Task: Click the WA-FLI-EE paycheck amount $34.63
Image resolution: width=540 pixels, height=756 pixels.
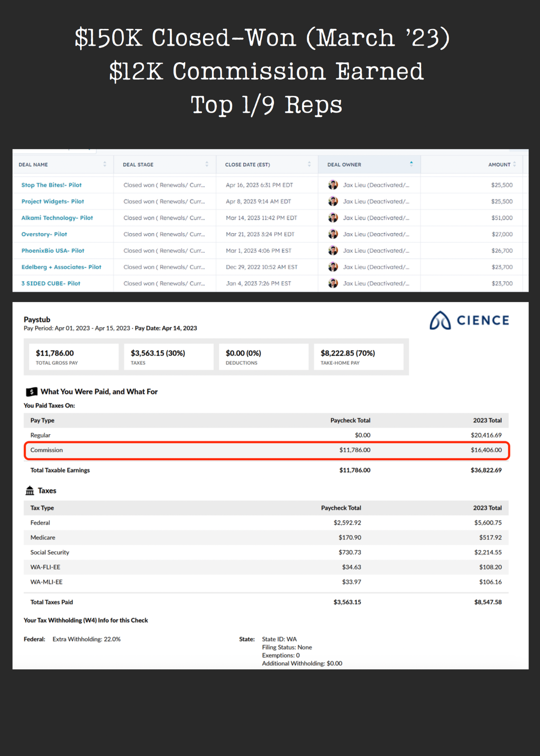Action: tap(351, 567)
